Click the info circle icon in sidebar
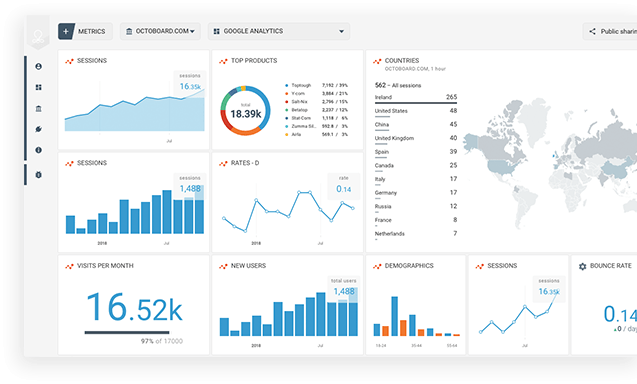The width and height of the screenshot is (637, 384). point(39,150)
